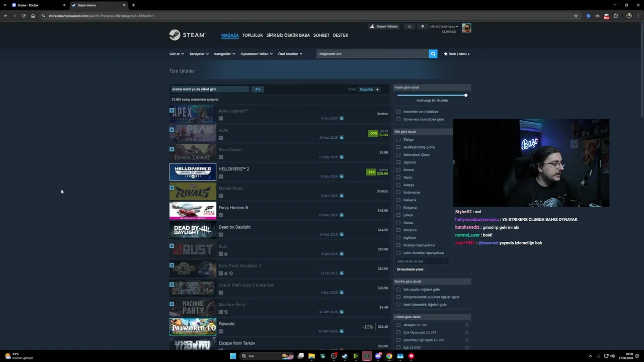
Task: Expand the Göz at menu
Action: pos(177,54)
